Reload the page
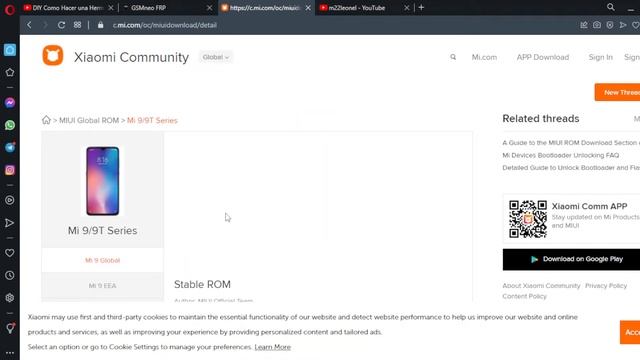This screenshot has width=640, height=360. [x=61, y=25]
